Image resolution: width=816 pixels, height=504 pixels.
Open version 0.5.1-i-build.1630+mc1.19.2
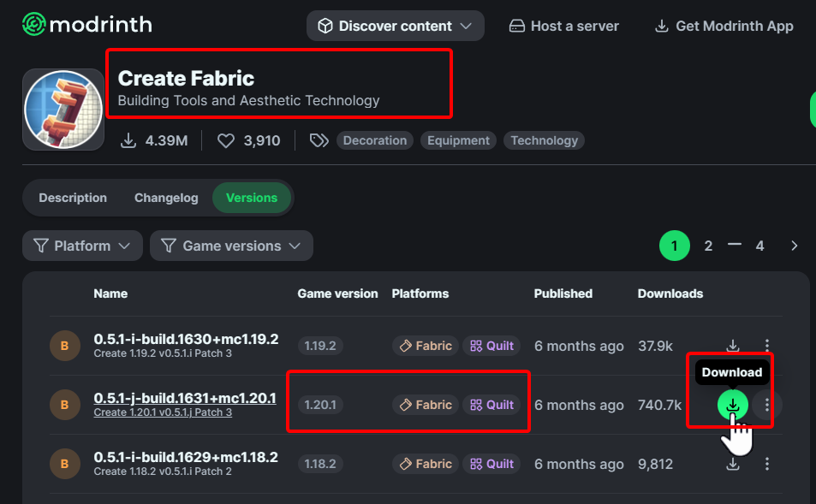pyautogui.click(x=186, y=339)
